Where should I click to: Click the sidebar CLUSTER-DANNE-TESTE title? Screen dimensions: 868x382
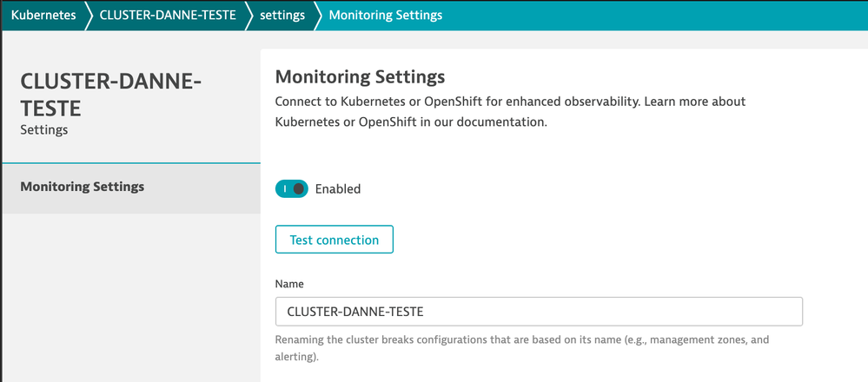point(110,95)
